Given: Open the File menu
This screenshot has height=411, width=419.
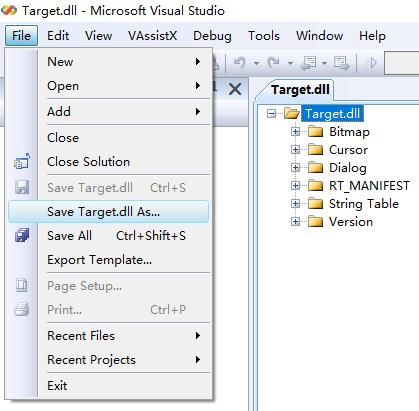Looking at the screenshot, I should point(21,35).
